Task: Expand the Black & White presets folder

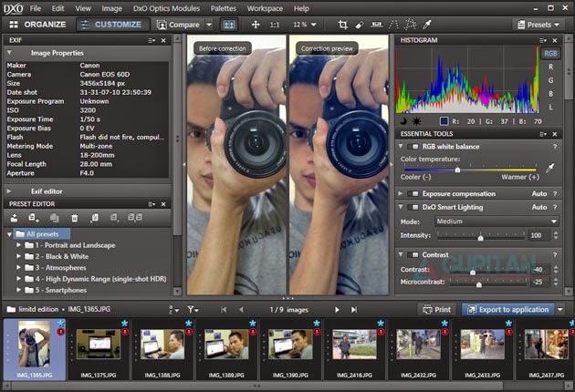Action: (x=20, y=257)
